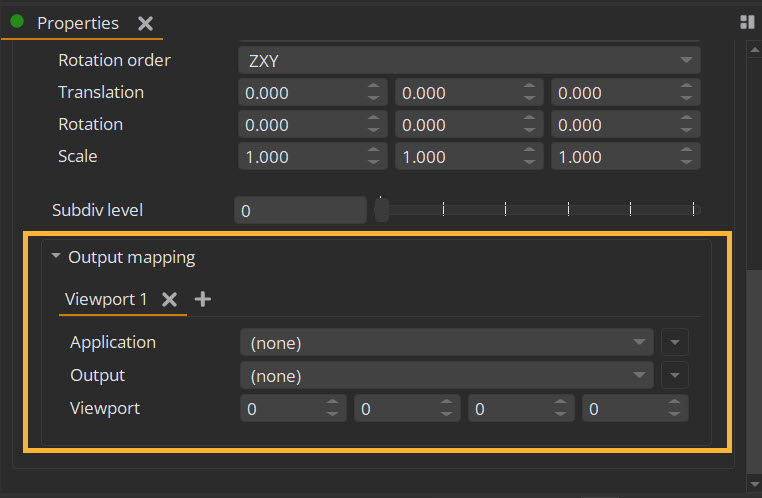Decrease the third Scale value
Image resolution: width=762 pixels, height=498 pixels.
(686, 162)
